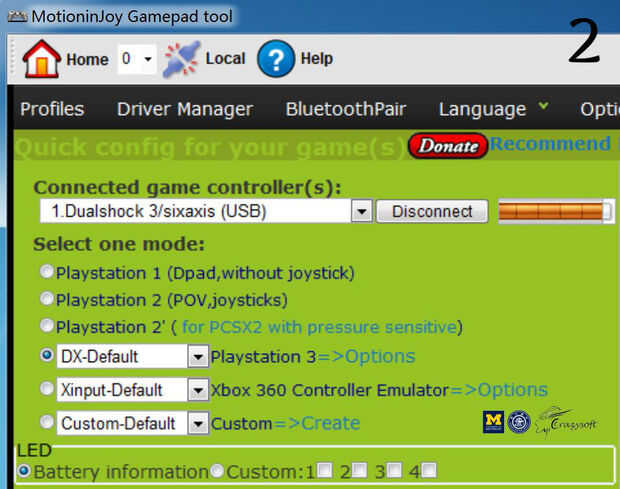Check LED custom checkbox 4
Viewport: 620px width, 489px height.
[x=429, y=470]
